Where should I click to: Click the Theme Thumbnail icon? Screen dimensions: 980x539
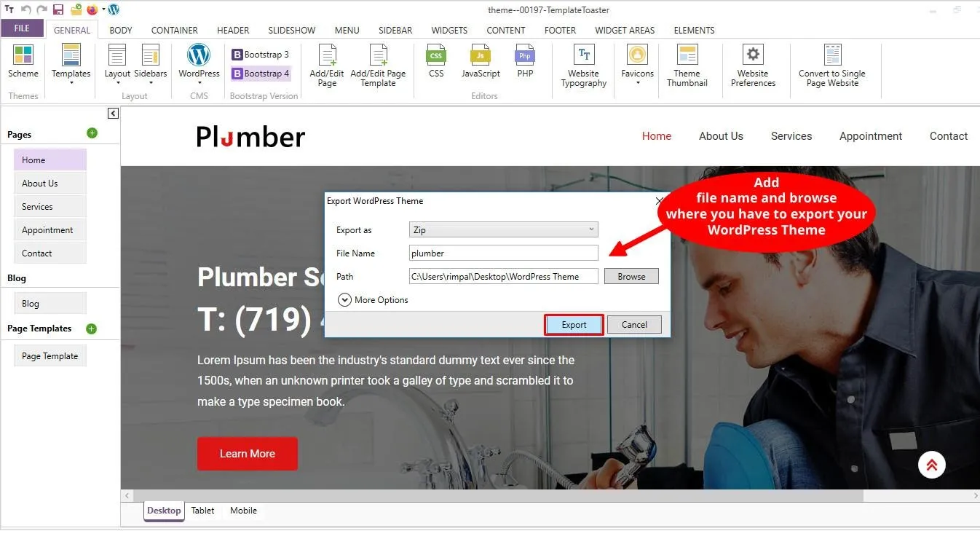(x=687, y=56)
